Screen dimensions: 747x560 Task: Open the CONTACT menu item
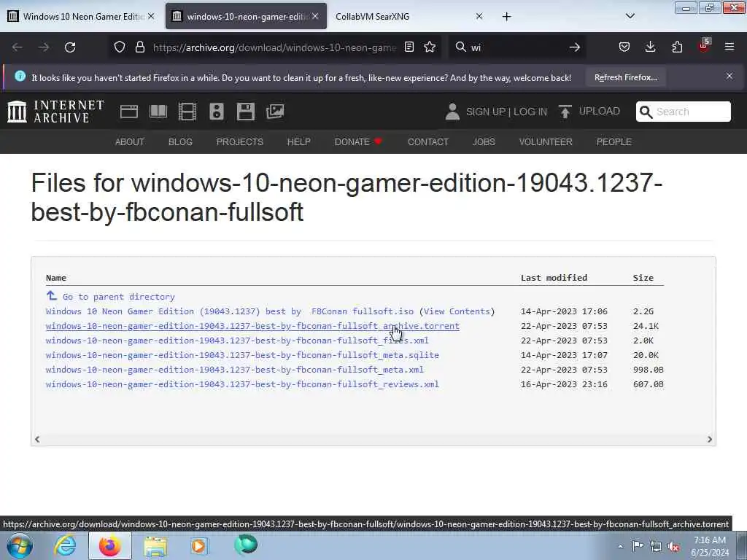coord(427,142)
